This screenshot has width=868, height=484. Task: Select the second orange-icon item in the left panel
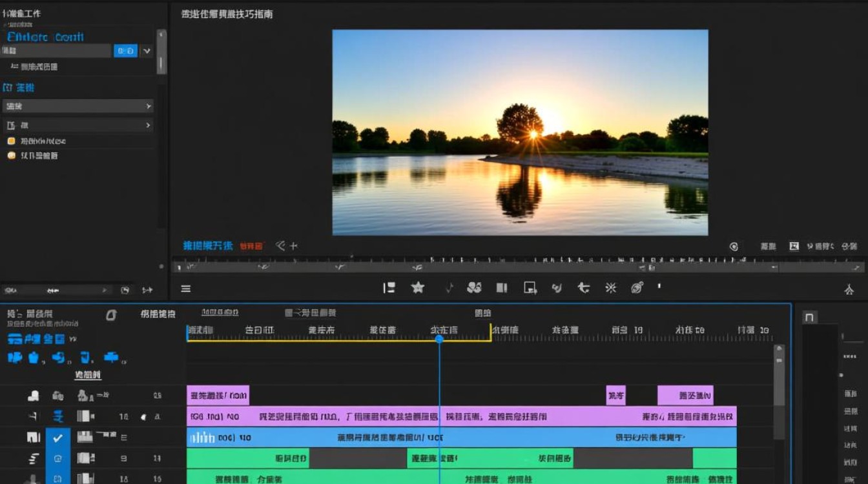tap(33, 156)
